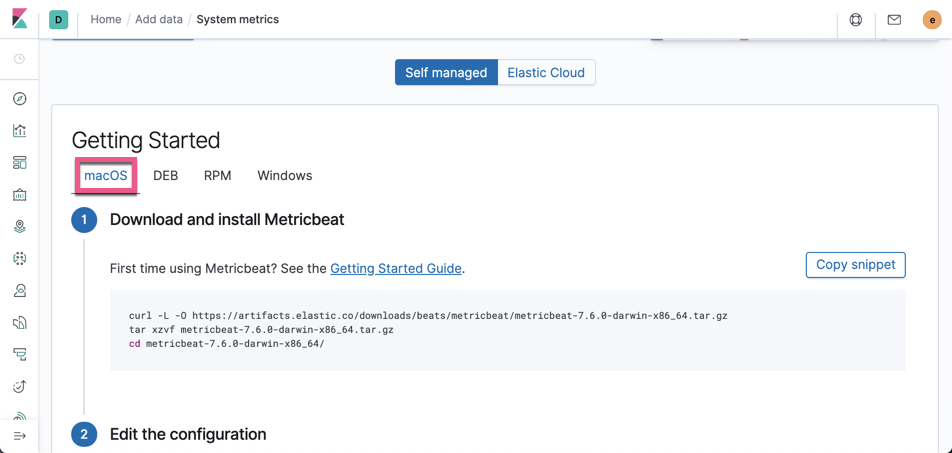Select the DEB tab
The height and width of the screenshot is (453, 952).
pos(166,175)
